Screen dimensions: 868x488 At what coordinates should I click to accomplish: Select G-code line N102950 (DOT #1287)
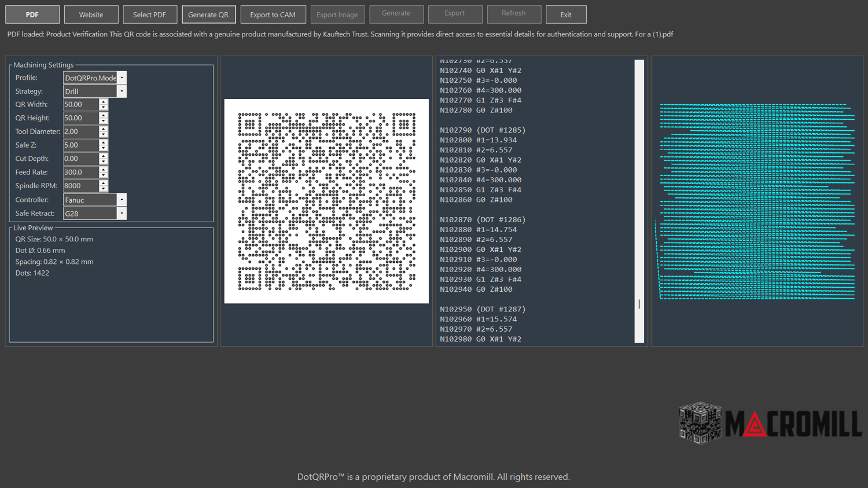tap(483, 310)
